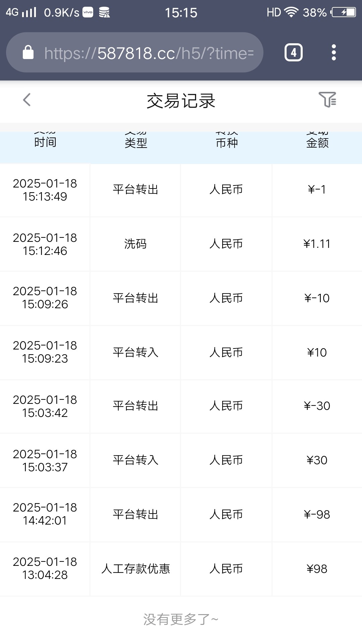The width and height of the screenshot is (362, 644).
Task: Tap the ¥-98 amount cell
Action: [x=317, y=514]
